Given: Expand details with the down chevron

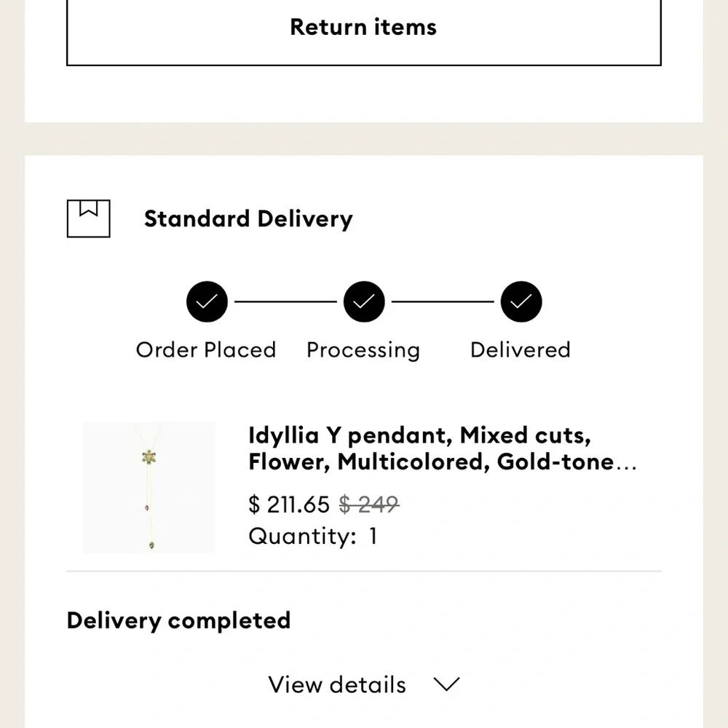Looking at the screenshot, I should coord(446,684).
